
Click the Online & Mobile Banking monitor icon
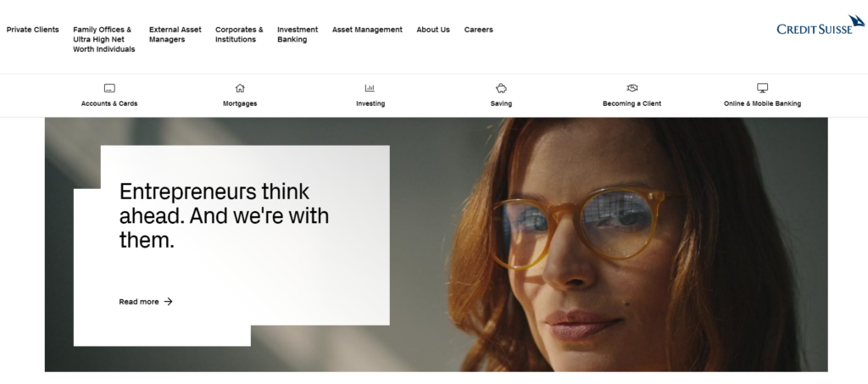[x=762, y=88]
